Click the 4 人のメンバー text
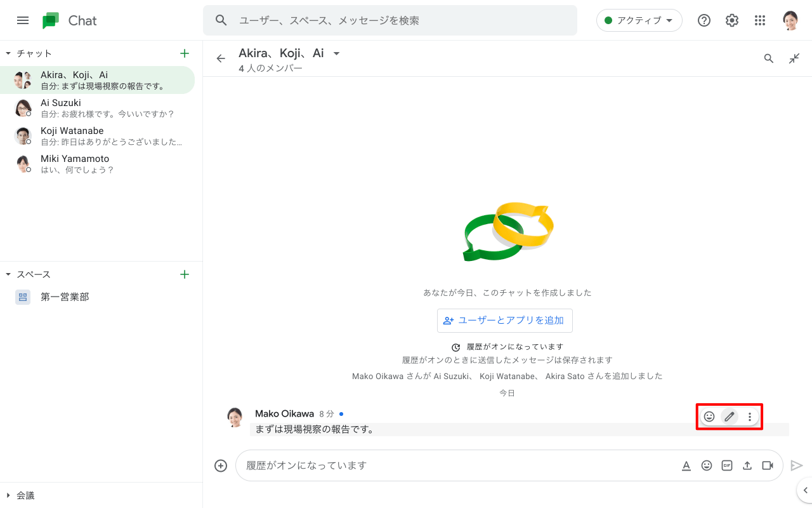 tap(271, 69)
